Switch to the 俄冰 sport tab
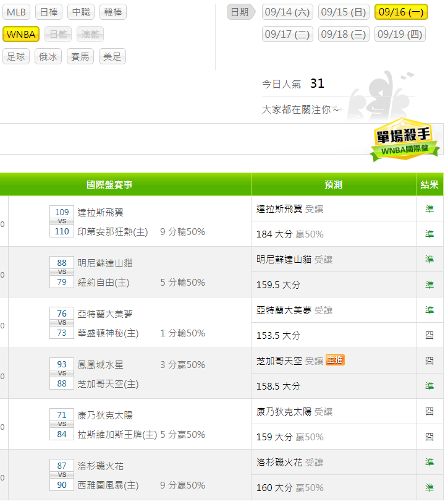Image resolution: width=448 pixels, height=504 pixels. pos(48,57)
